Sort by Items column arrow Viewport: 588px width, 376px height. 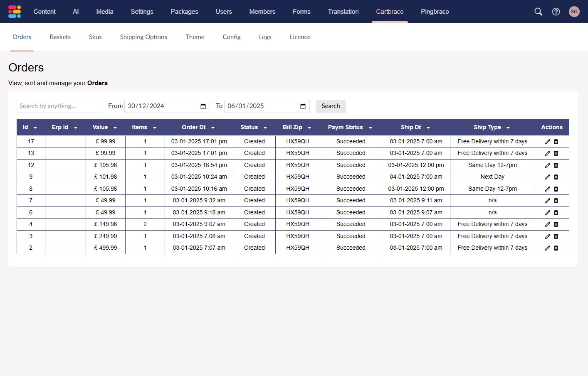155,128
